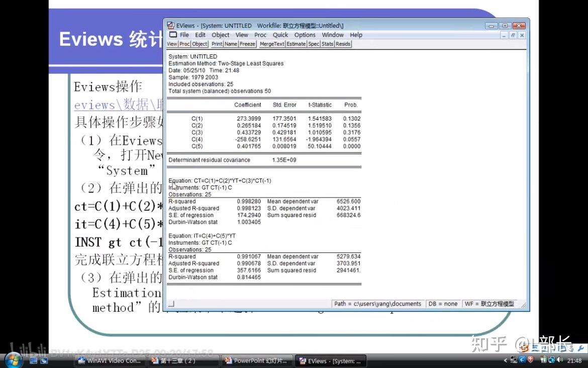The width and height of the screenshot is (588, 368).
Task: Open the Spec view via toolbar
Action: point(313,44)
